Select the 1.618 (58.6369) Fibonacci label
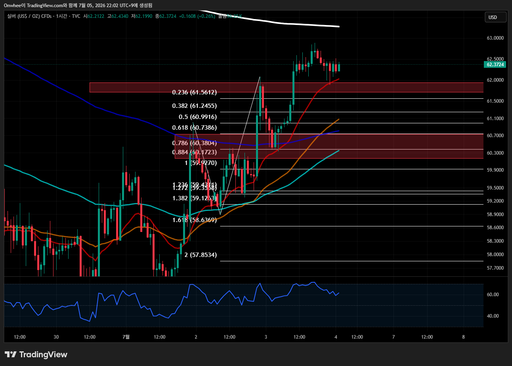This screenshot has width=512, height=366. click(194, 220)
